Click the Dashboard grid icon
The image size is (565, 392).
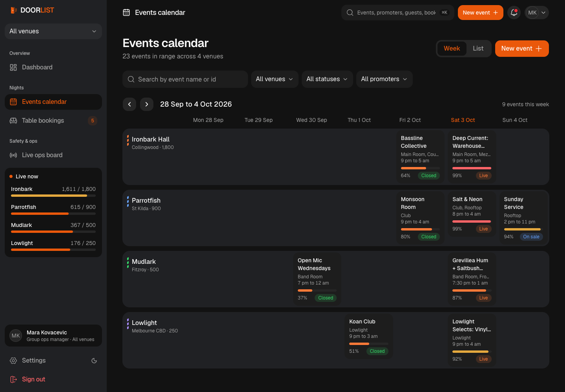point(13,67)
